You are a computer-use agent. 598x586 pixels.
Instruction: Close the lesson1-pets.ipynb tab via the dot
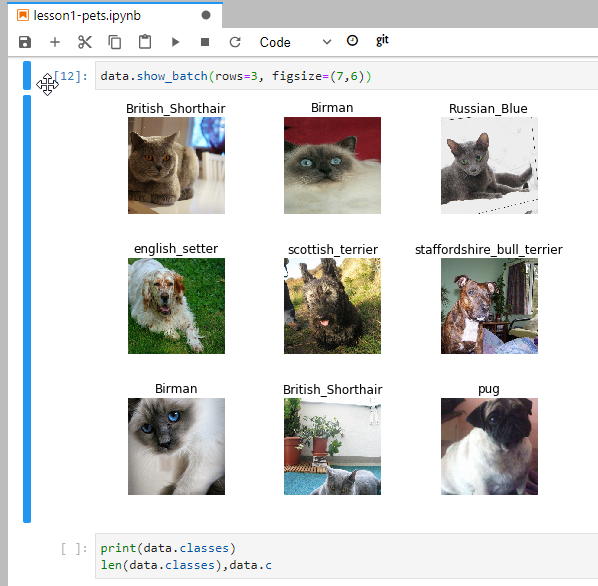tap(206, 15)
